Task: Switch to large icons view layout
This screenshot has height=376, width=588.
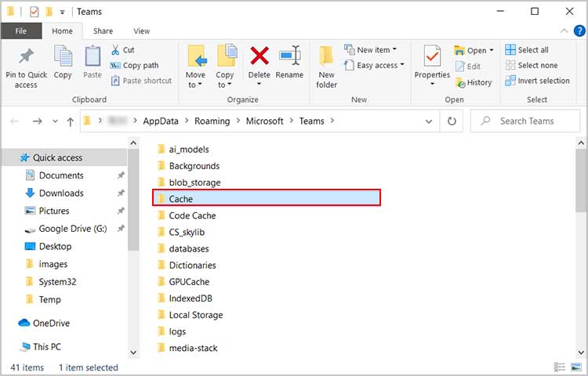Action: [576, 367]
